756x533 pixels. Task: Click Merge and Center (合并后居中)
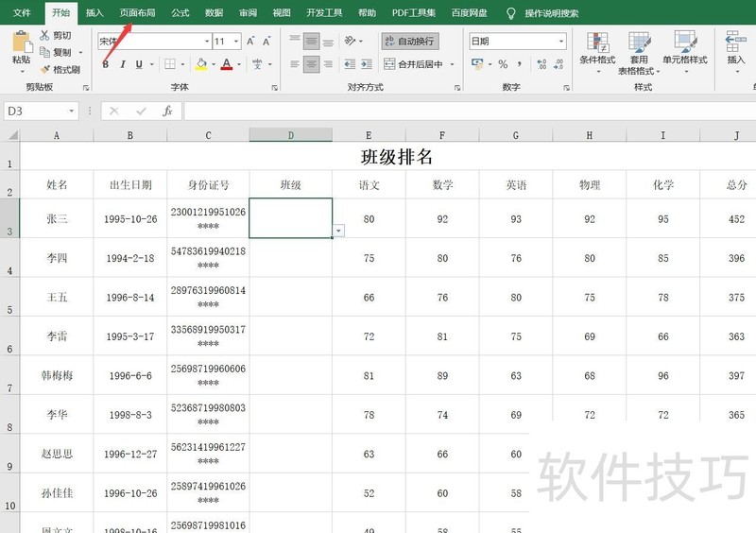[x=414, y=64]
